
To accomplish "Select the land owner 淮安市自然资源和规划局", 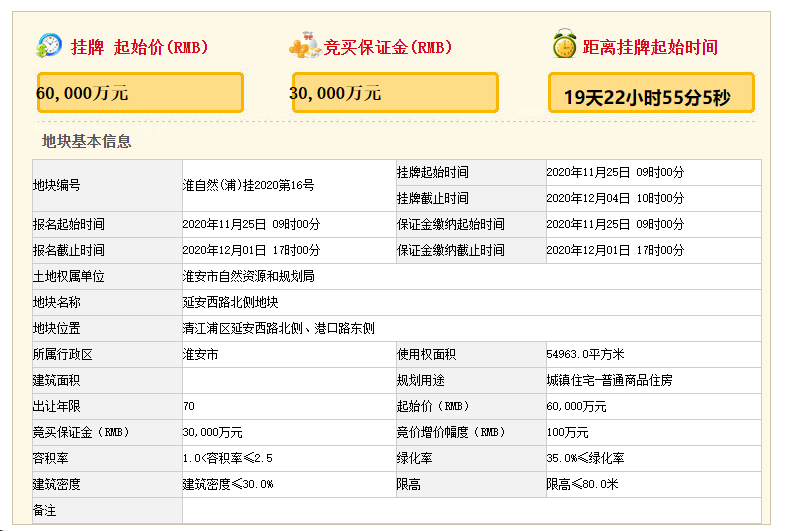I will click(248, 276).
